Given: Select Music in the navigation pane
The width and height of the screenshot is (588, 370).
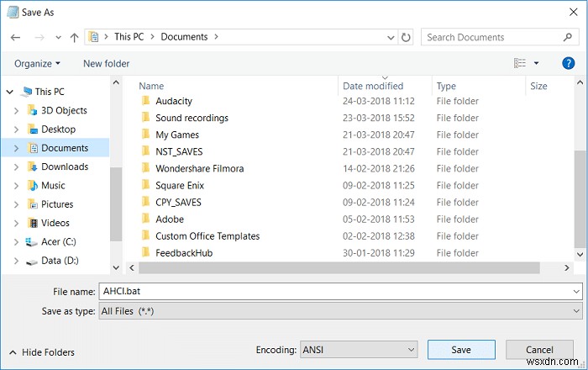Looking at the screenshot, I should coord(53,185).
